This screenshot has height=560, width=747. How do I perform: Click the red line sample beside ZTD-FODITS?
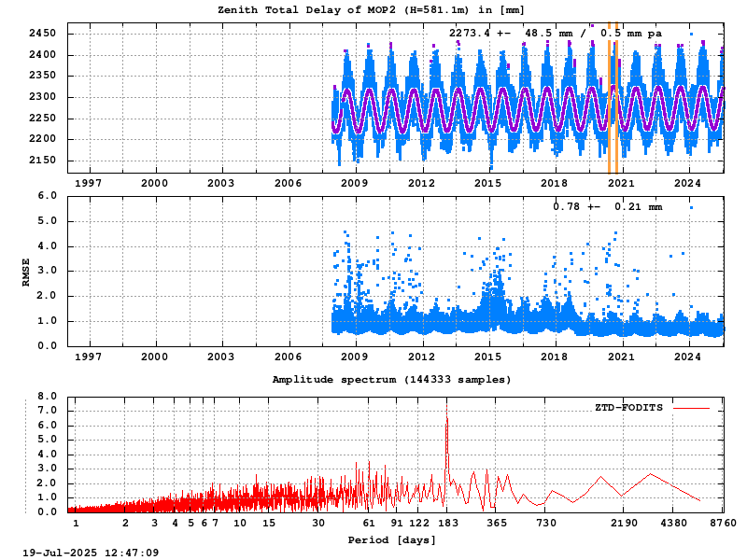click(x=691, y=408)
